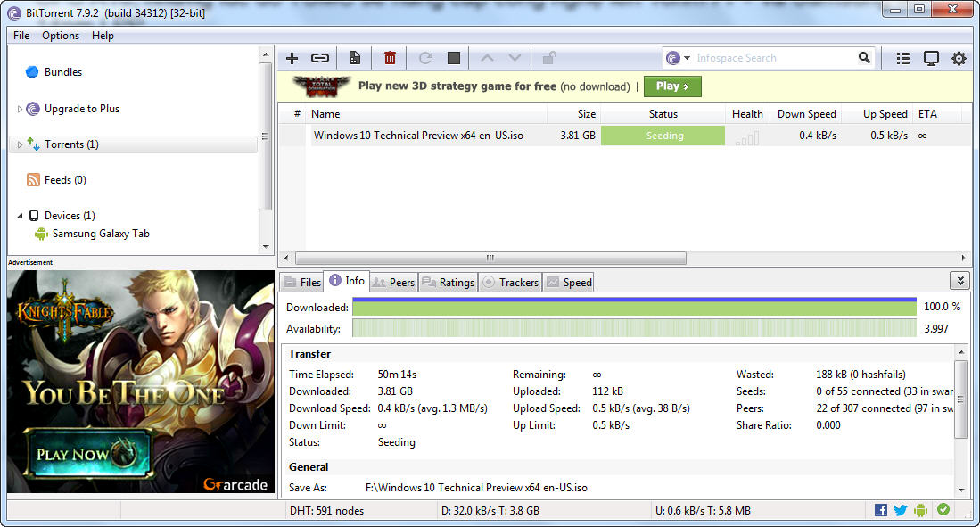Screen dimensions: 980x527
Task: Click the Create New Torrent icon
Action: click(x=355, y=58)
